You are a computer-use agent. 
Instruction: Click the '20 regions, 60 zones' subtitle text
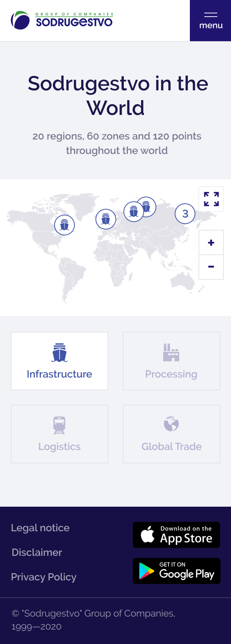(117, 143)
